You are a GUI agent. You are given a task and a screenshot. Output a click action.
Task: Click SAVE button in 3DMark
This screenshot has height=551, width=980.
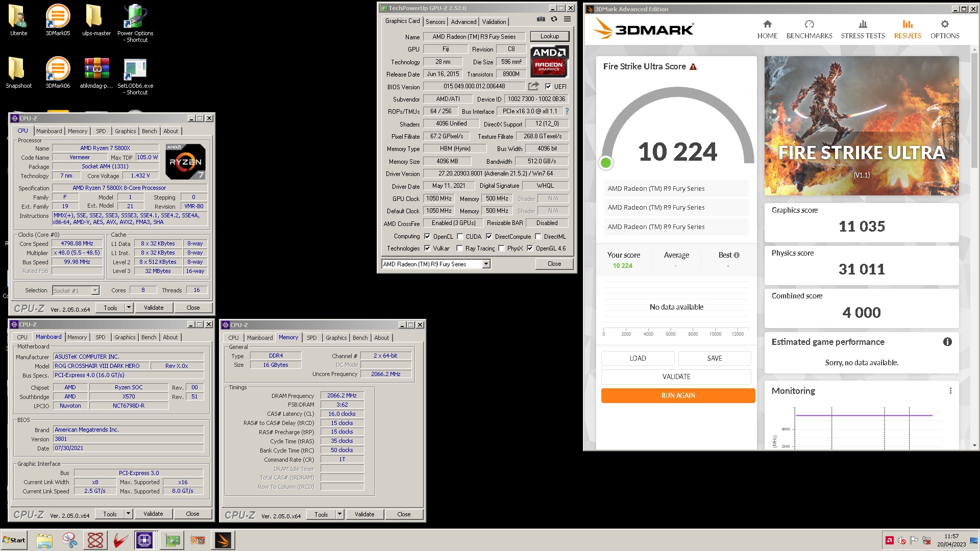click(714, 358)
